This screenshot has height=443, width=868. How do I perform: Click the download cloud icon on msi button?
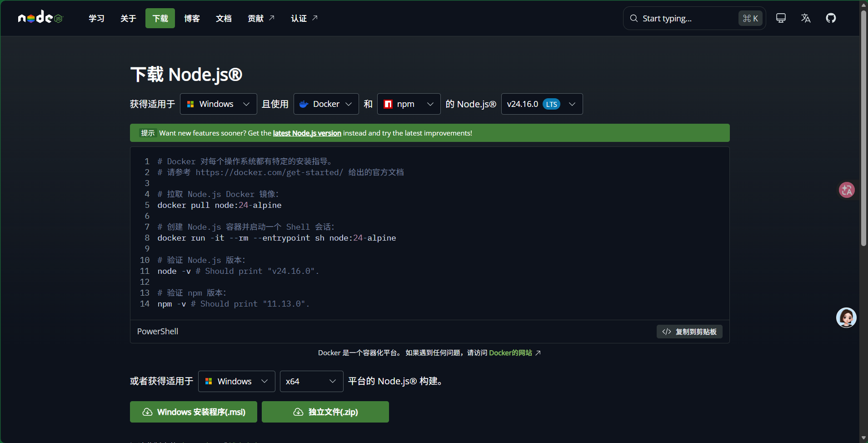click(147, 412)
